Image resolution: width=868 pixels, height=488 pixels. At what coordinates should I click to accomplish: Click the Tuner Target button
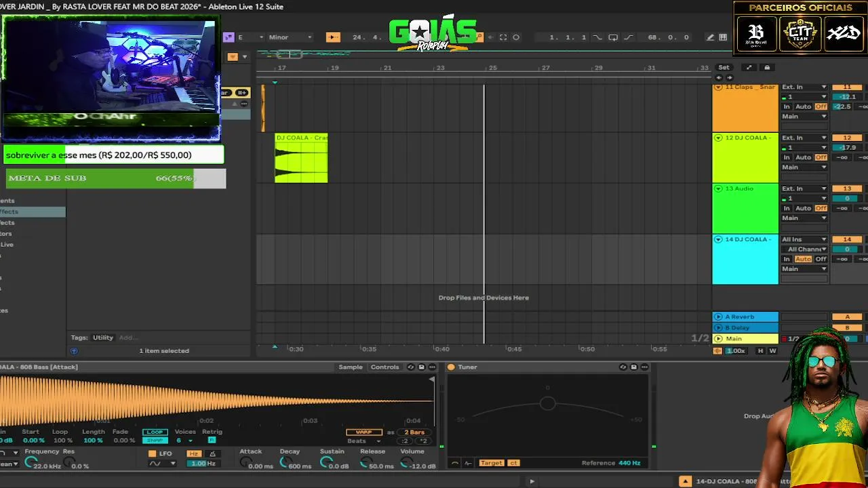491,463
